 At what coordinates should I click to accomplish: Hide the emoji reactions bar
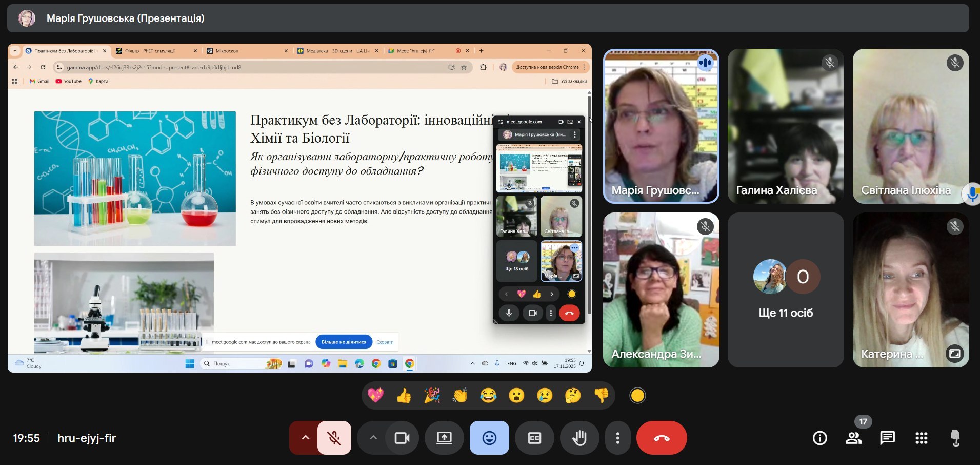coord(489,438)
